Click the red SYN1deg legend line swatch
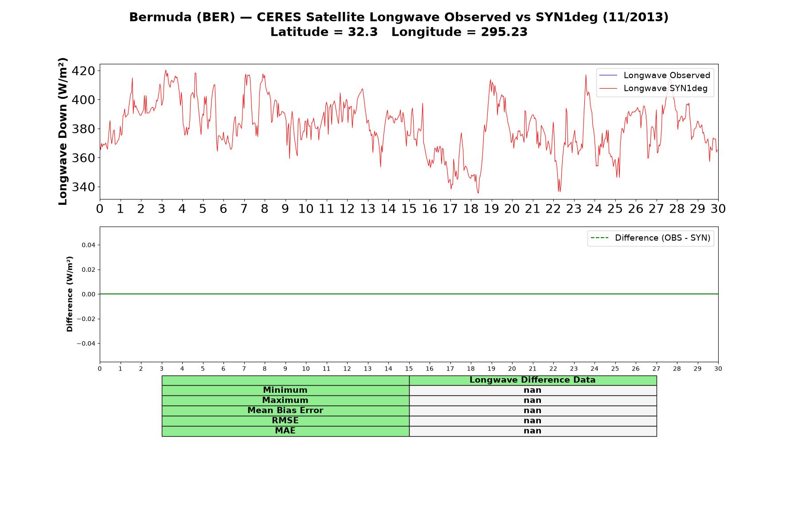 pos(608,89)
